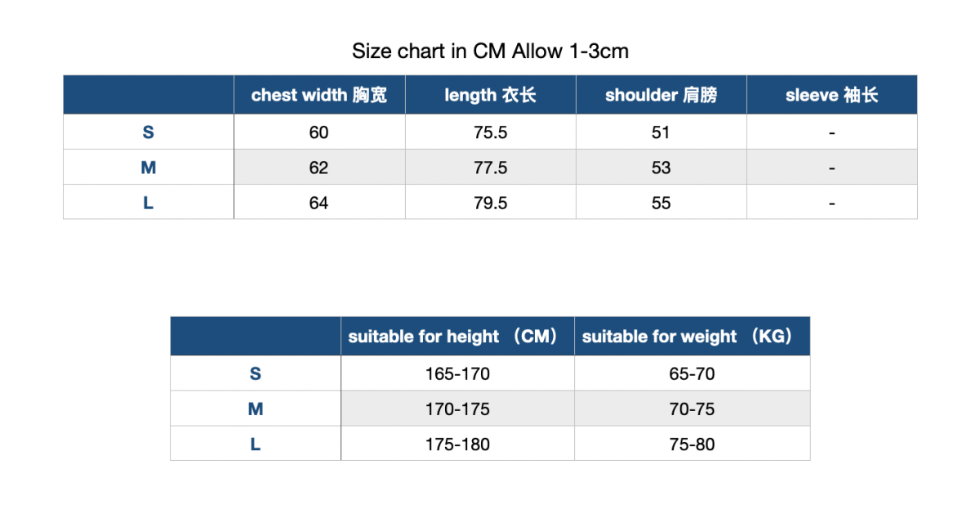Select the sleeve 袖长 column header

click(x=831, y=95)
